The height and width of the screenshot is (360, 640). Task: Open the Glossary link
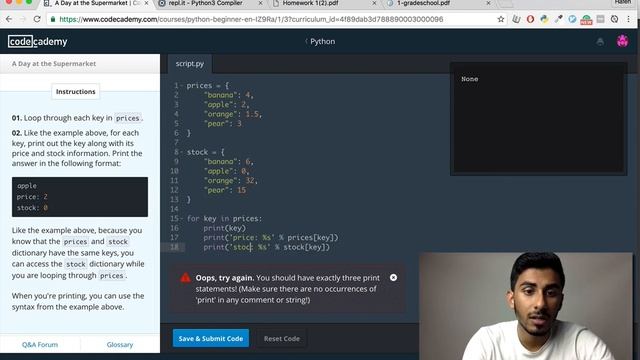pyautogui.click(x=120, y=344)
